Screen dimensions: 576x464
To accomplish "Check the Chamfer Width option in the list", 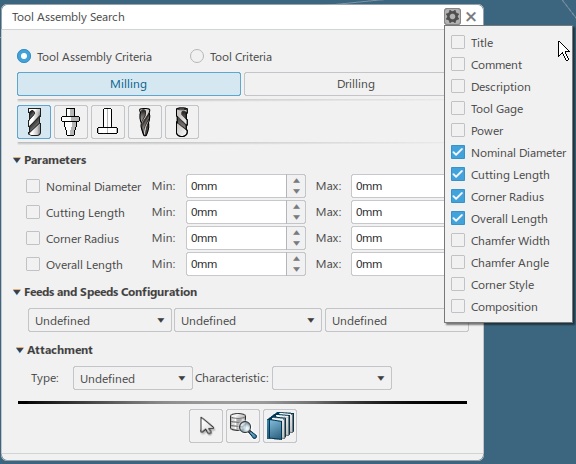I will point(458,241).
